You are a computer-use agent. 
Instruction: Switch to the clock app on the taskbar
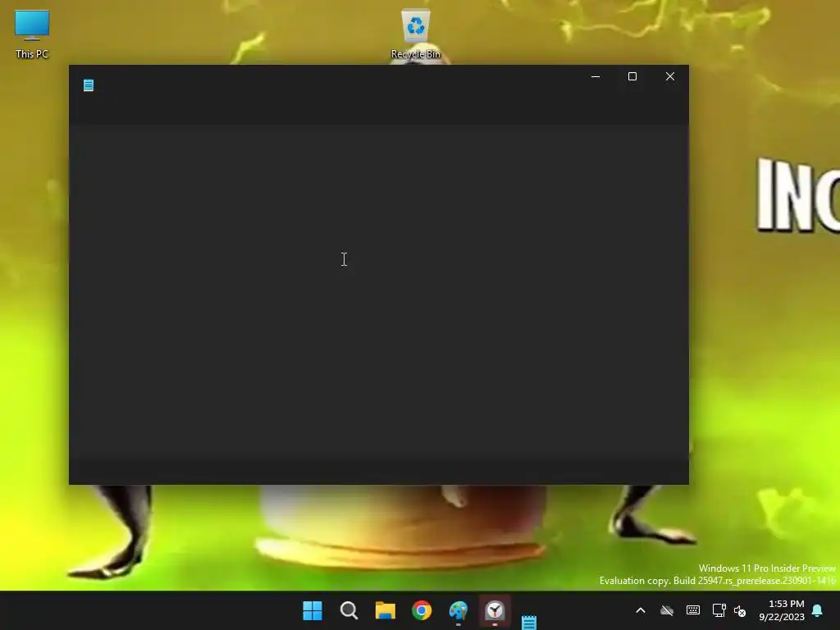(495, 610)
